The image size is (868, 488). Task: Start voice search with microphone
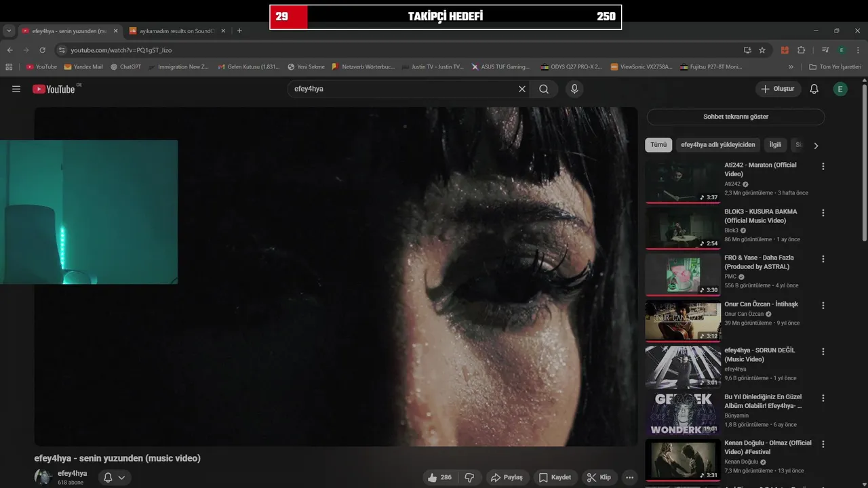pyautogui.click(x=574, y=89)
